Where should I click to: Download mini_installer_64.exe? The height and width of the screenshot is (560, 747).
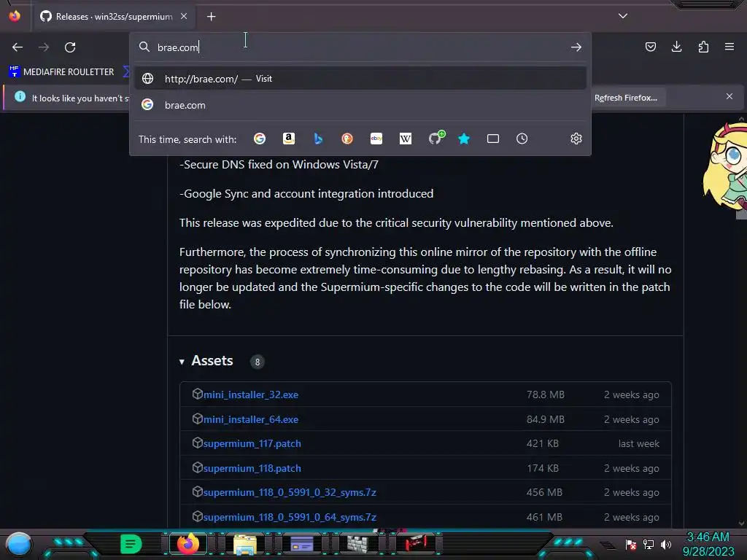point(251,419)
